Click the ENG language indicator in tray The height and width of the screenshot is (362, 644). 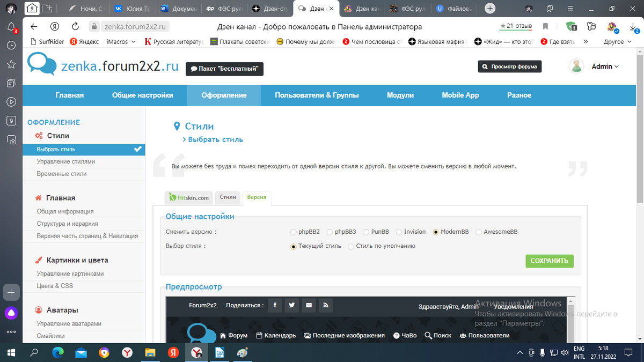pos(579,349)
